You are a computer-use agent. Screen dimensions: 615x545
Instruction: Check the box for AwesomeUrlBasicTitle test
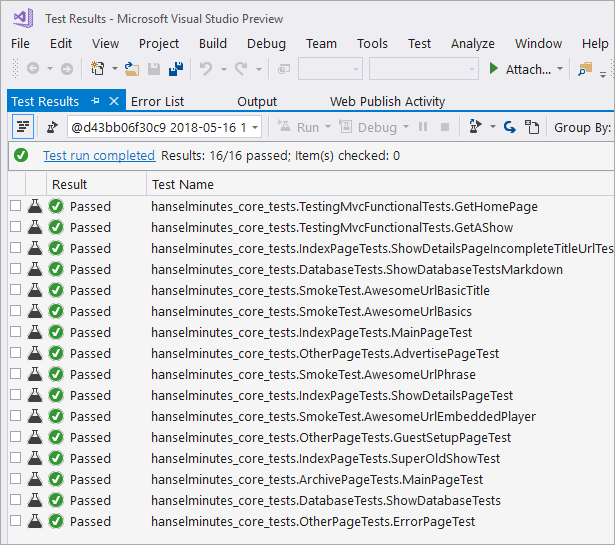15,290
